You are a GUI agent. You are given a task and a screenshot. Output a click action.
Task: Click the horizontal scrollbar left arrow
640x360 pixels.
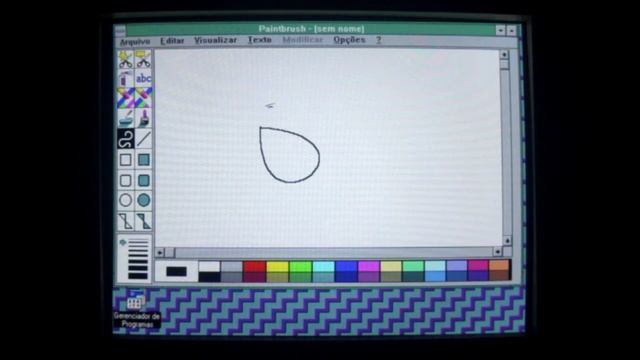[x=160, y=253]
